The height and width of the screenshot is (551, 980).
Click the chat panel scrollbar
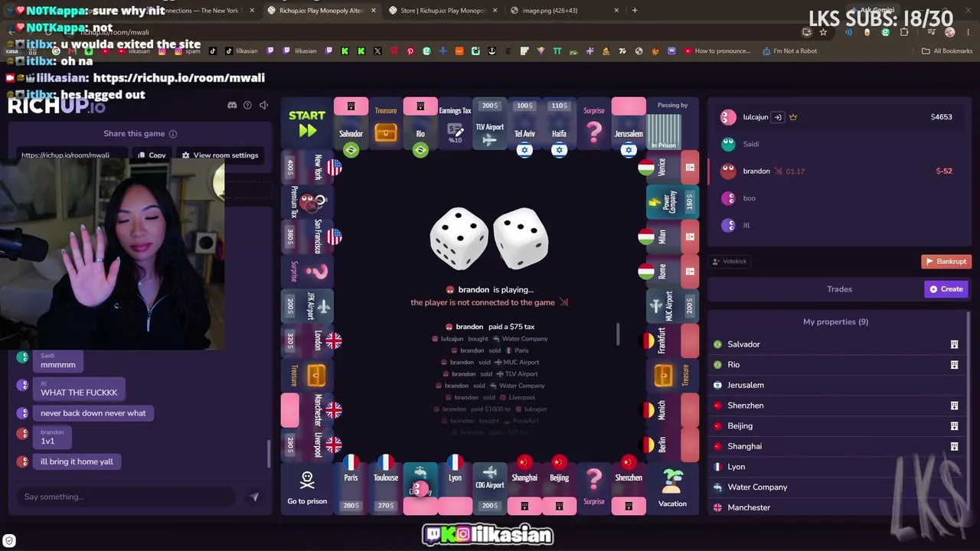(268, 453)
